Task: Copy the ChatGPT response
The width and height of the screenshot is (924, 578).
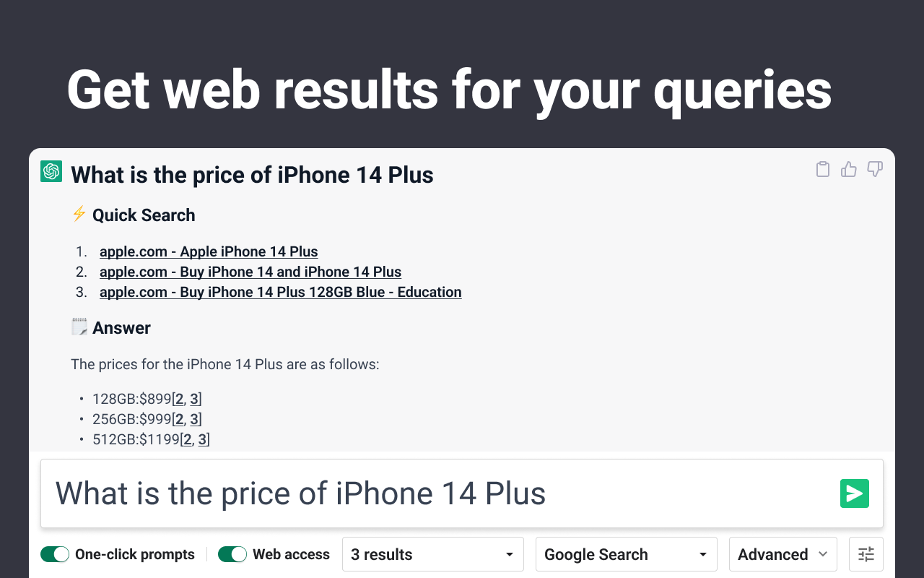Action: coord(822,168)
